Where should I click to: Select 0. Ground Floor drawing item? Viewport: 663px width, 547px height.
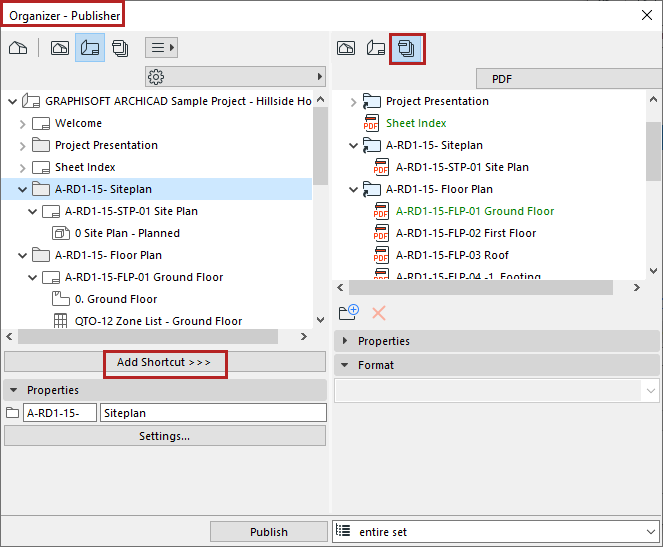coord(116,299)
